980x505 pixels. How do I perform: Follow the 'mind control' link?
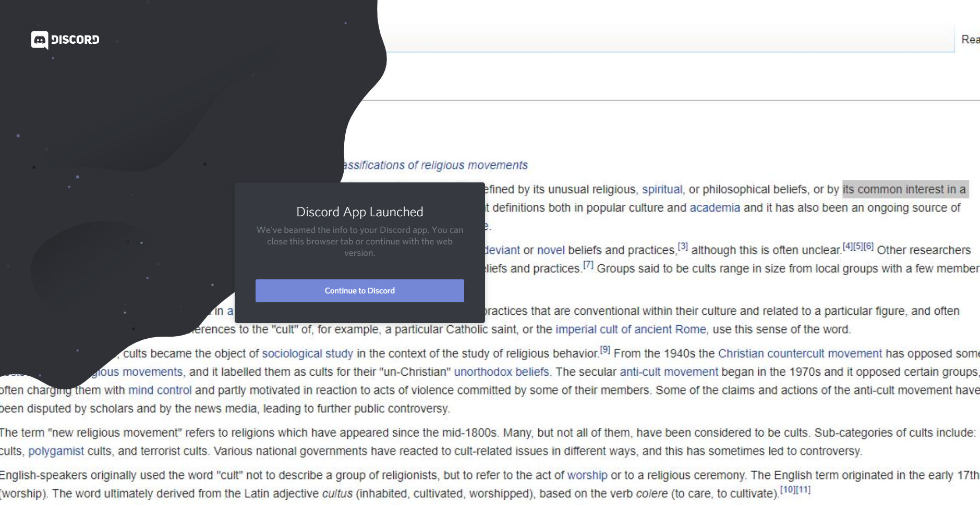(x=160, y=390)
